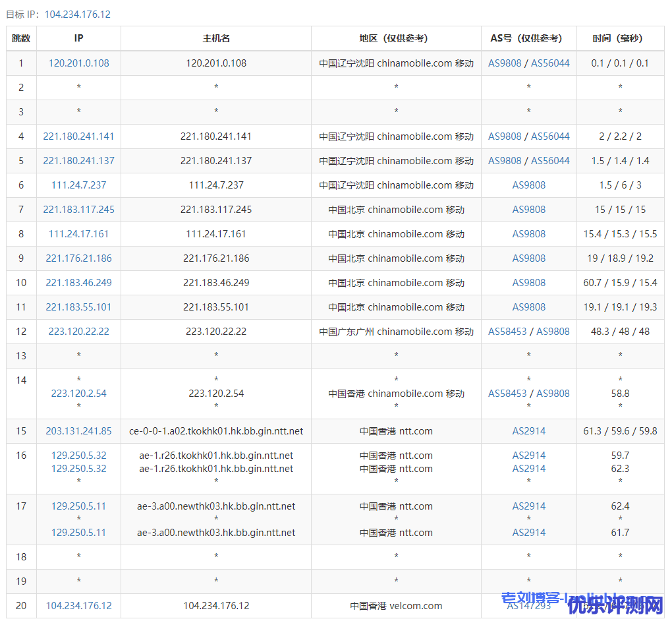Open the 111.24.17.161 IP address link
Image resolution: width=672 pixels, height=623 pixels.
point(79,234)
